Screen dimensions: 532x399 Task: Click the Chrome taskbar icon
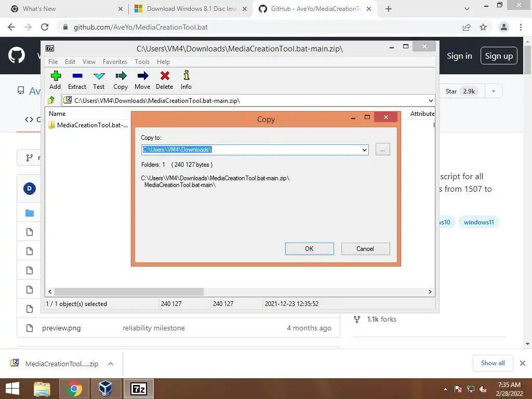click(x=74, y=389)
